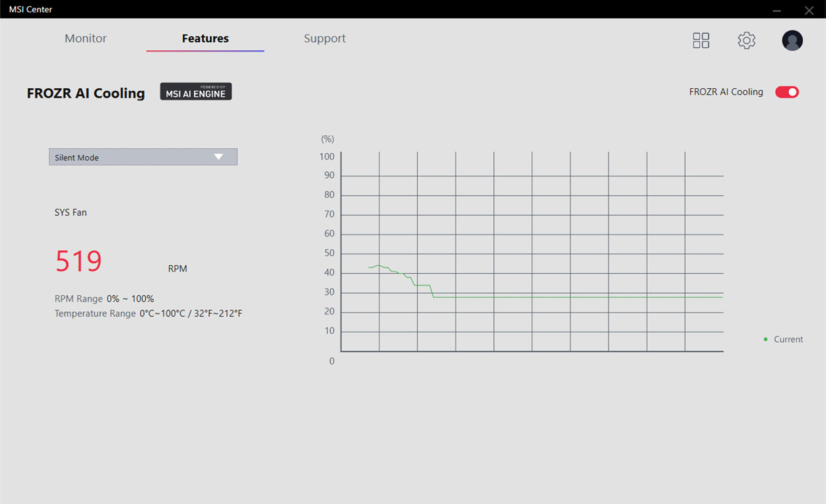
Task: Click the SYS Fan label
Action: 70,213
